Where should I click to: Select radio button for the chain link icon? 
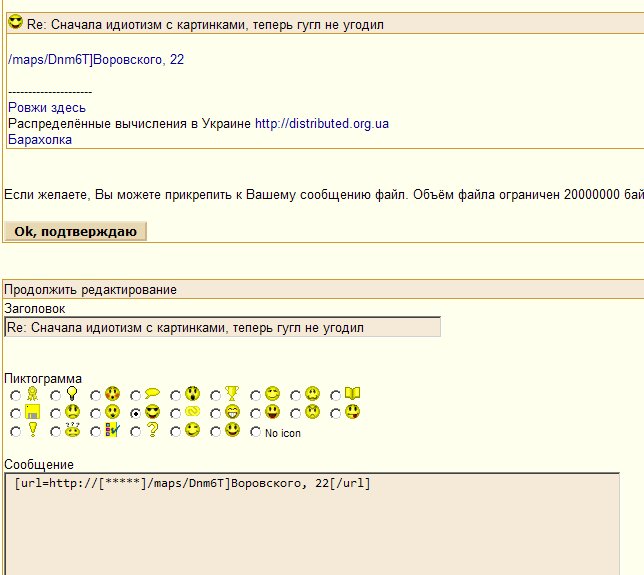[176, 413]
